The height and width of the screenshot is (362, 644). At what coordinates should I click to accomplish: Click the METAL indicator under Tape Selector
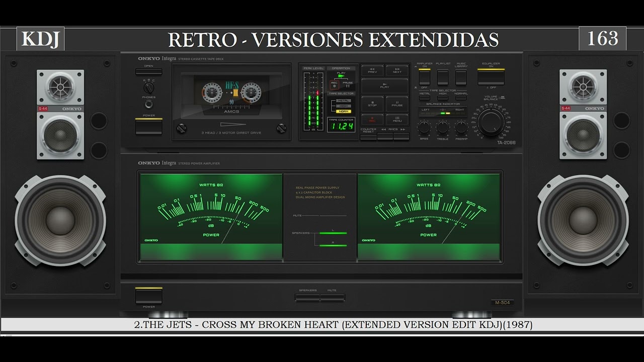coord(344,101)
